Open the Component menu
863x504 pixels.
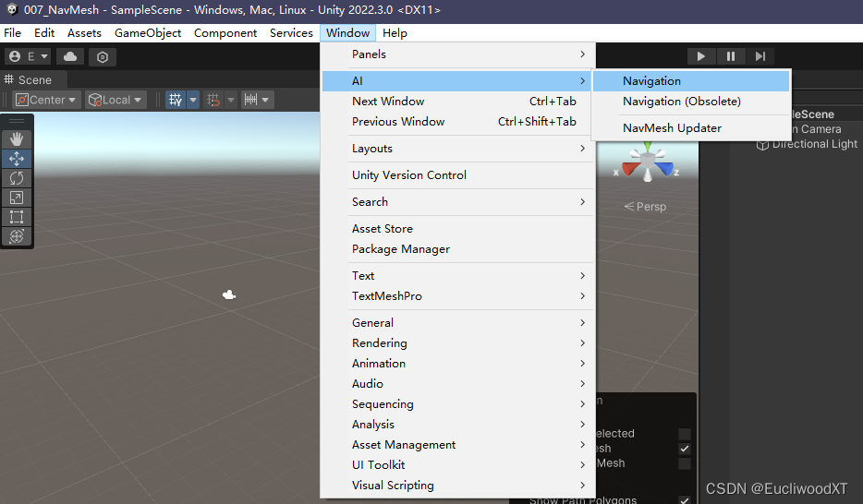pos(225,33)
